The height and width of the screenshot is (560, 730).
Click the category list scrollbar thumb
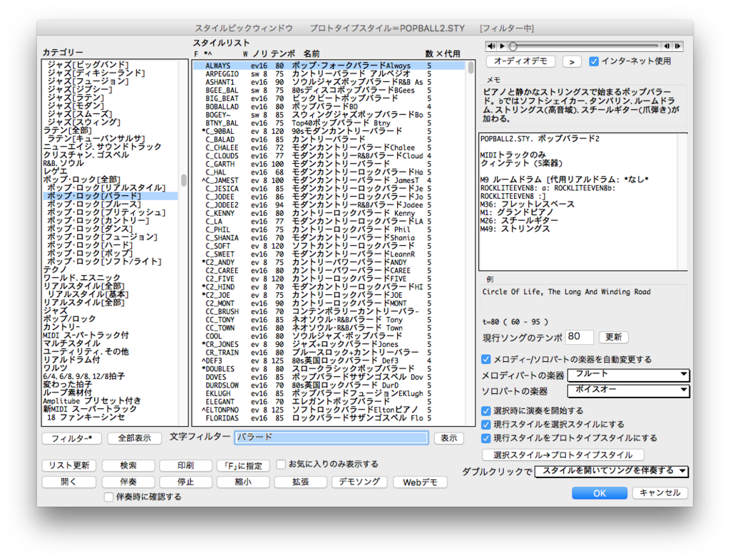tap(184, 180)
